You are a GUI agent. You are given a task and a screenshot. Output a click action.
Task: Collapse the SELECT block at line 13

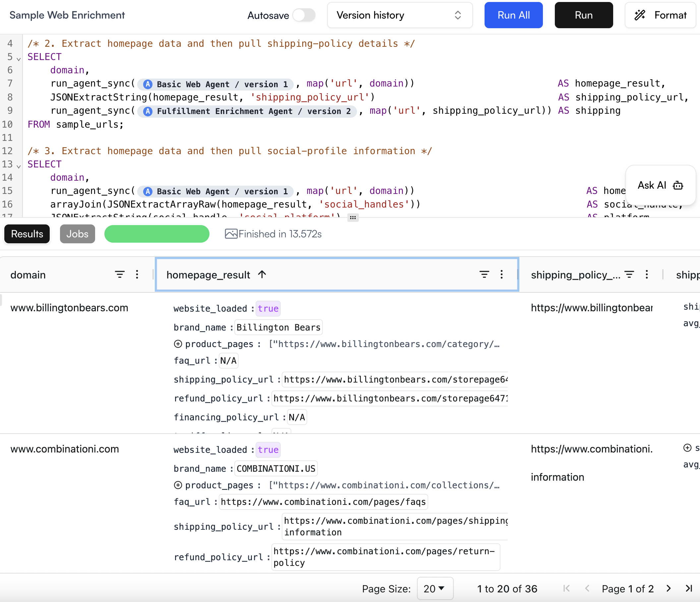pos(19,166)
